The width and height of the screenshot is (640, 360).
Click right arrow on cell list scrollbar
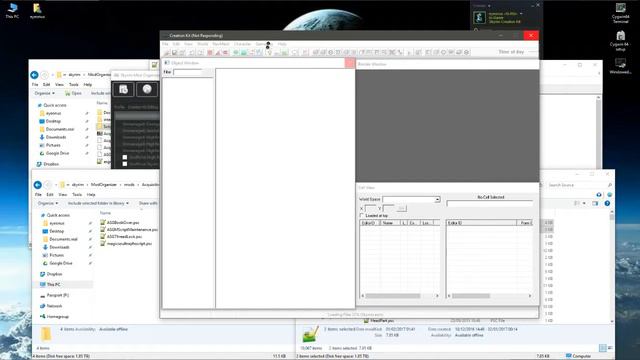coord(437,296)
